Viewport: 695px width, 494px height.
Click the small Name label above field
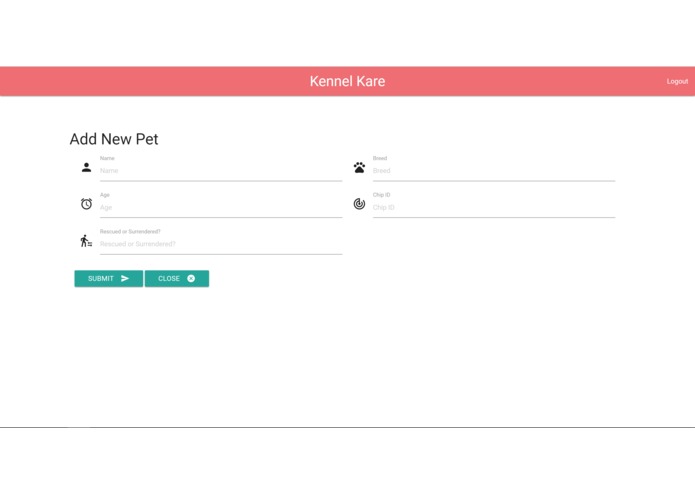[107, 158]
